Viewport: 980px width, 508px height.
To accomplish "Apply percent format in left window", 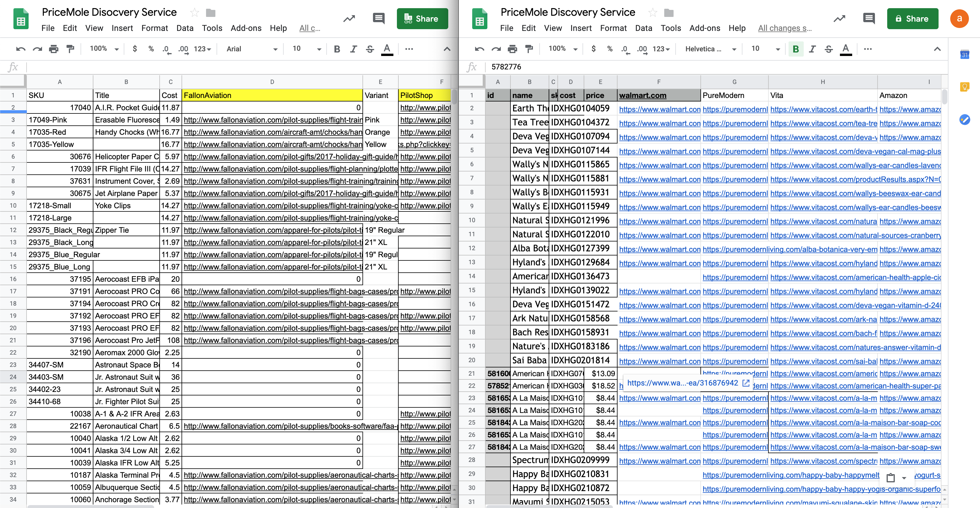I will coord(151,49).
